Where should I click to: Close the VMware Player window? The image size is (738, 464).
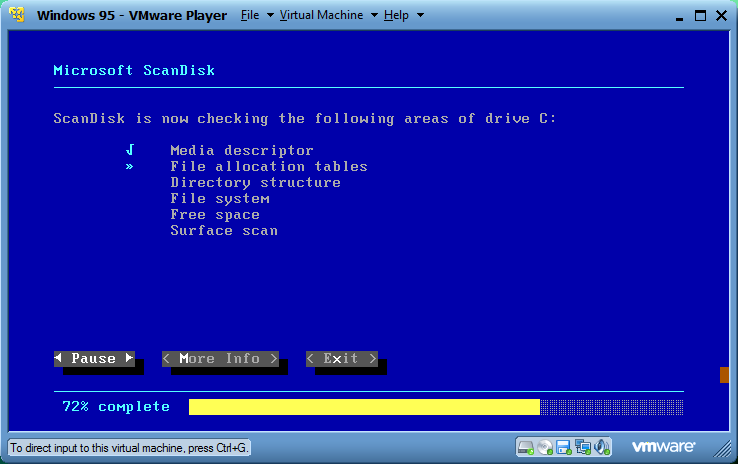[x=722, y=16]
